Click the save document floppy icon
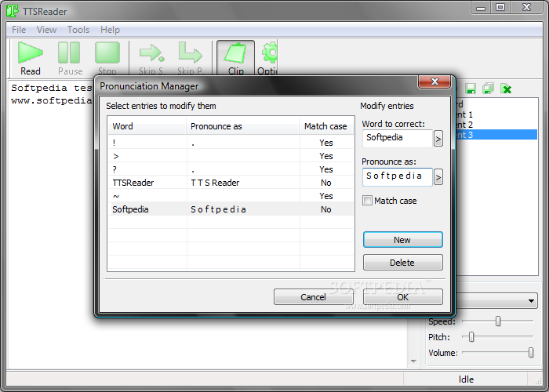This screenshot has width=549, height=392. (471, 89)
